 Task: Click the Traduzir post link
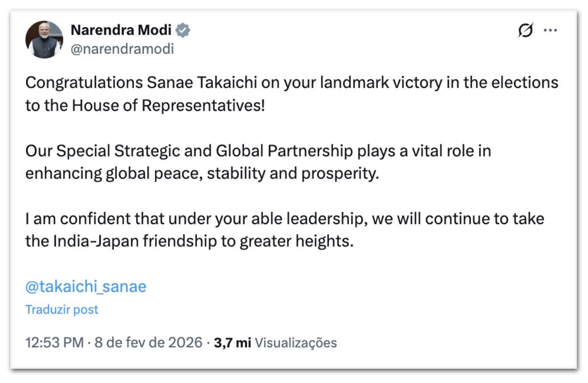pos(62,309)
